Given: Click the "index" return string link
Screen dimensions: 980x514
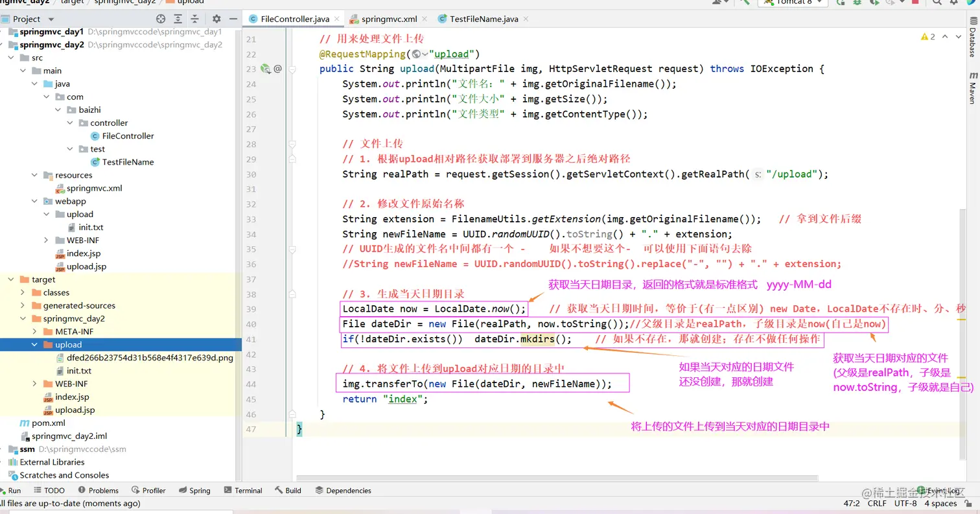Looking at the screenshot, I should [x=402, y=399].
